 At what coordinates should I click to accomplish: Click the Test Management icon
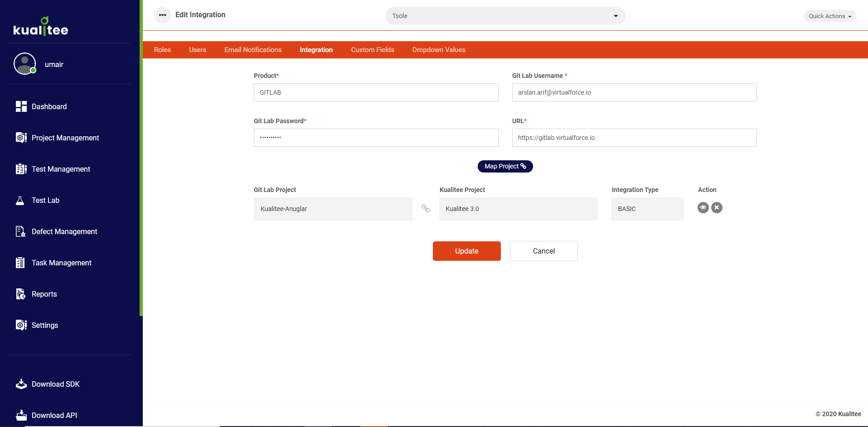21,169
